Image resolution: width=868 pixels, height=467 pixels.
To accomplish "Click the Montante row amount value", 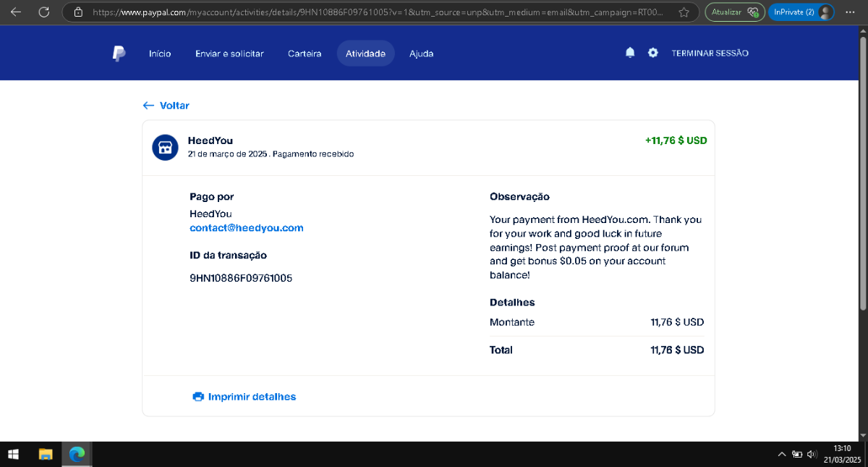I will (x=677, y=322).
